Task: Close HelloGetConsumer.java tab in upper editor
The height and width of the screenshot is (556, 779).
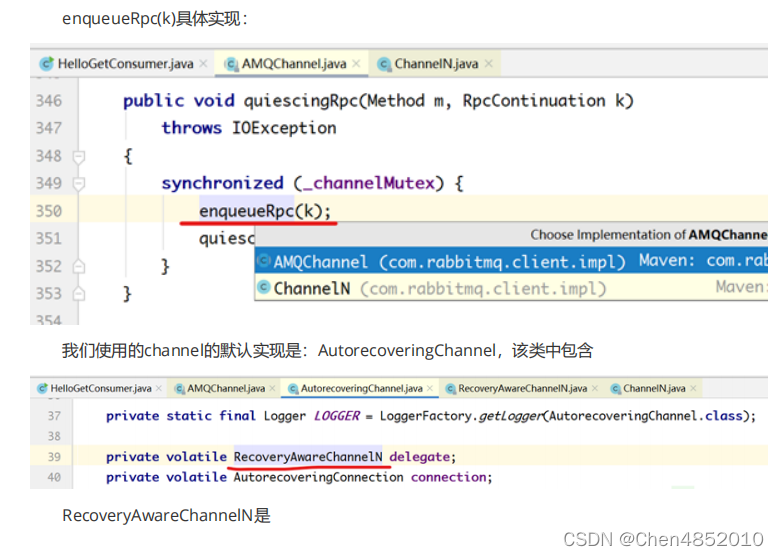Action: pyautogui.click(x=203, y=64)
